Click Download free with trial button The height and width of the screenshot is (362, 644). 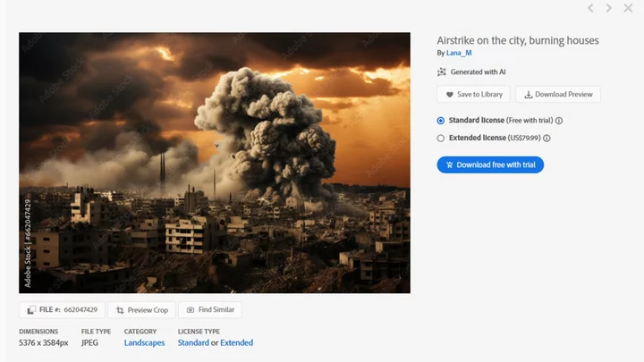pyautogui.click(x=489, y=164)
